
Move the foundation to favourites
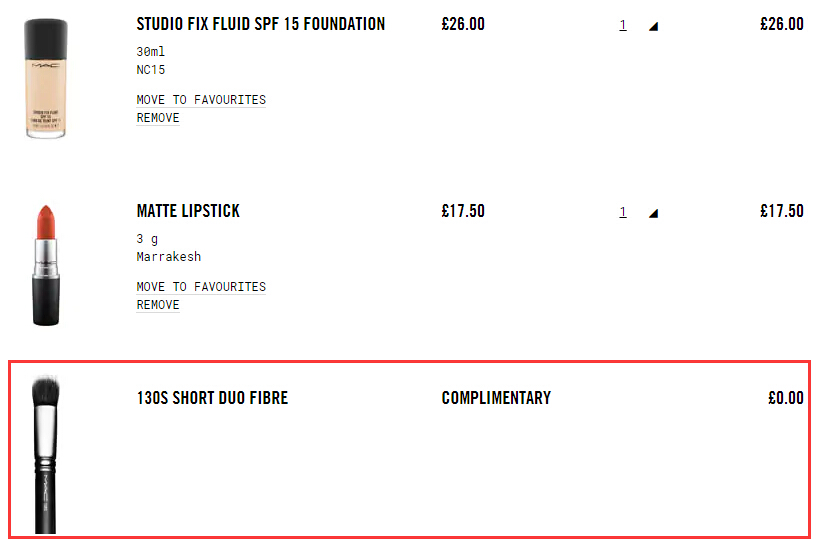point(201,100)
